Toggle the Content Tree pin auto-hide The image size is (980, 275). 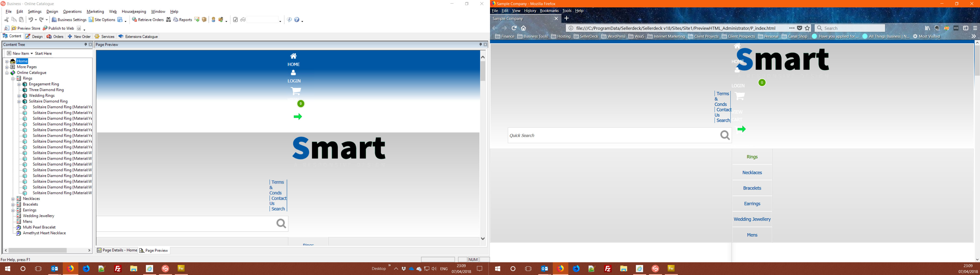85,45
